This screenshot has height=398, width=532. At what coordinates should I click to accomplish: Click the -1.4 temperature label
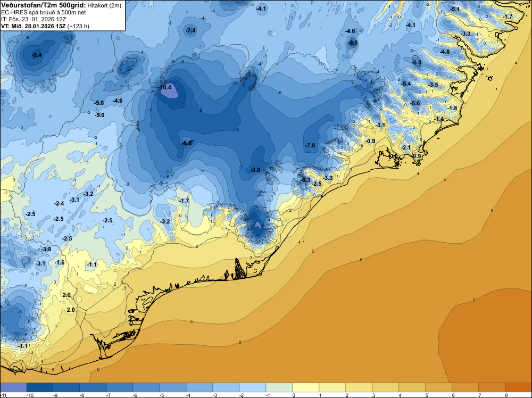[x=439, y=119]
